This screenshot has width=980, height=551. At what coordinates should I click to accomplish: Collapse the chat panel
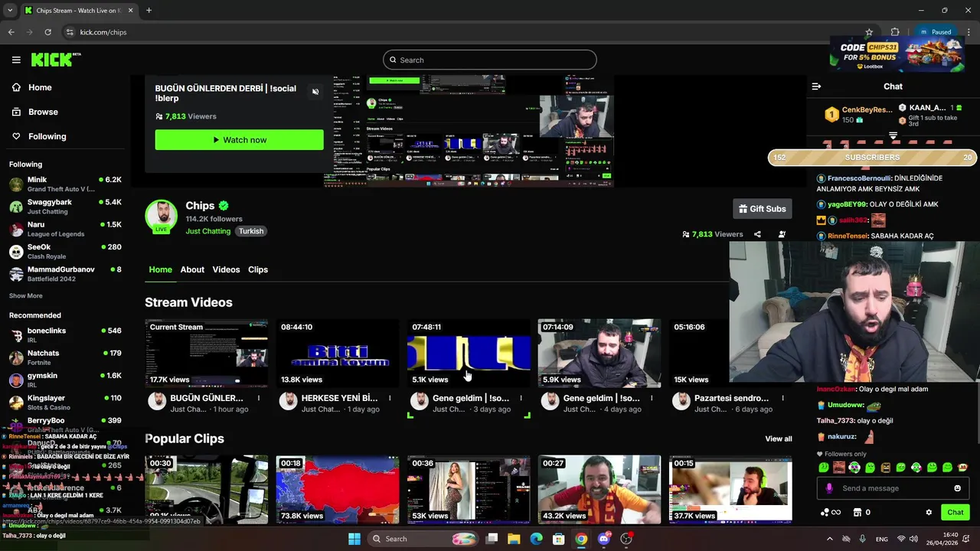pos(816,86)
